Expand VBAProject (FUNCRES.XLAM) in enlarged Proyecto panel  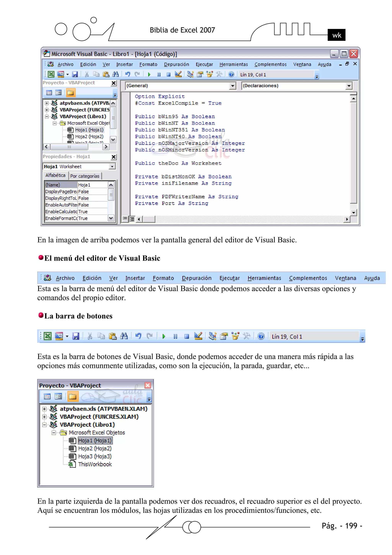click(x=44, y=417)
